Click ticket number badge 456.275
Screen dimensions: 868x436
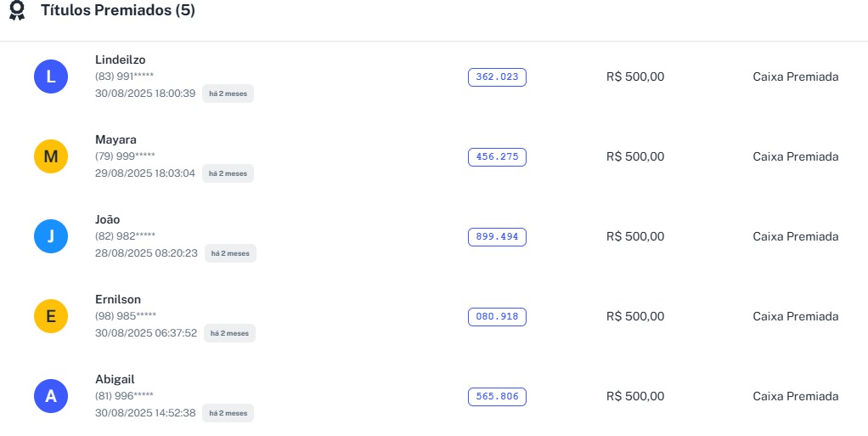click(x=497, y=157)
